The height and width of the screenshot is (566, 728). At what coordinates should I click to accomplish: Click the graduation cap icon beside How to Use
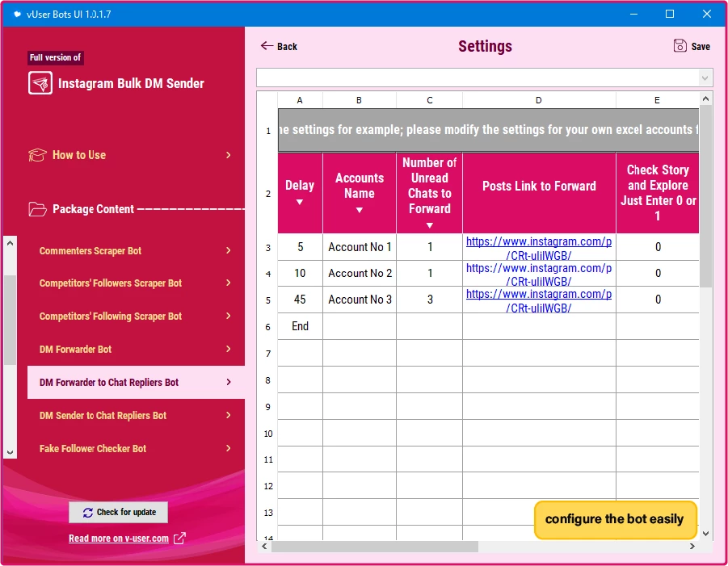[x=37, y=155]
